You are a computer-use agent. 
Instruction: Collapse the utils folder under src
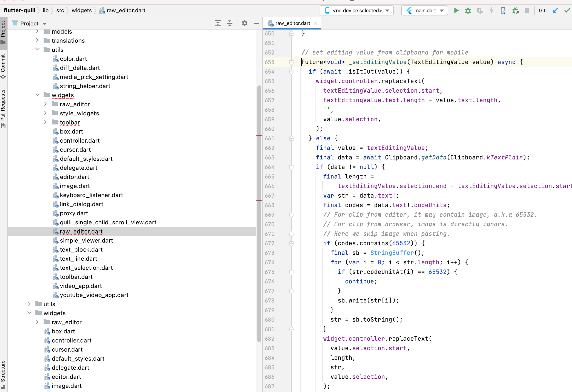(37, 50)
